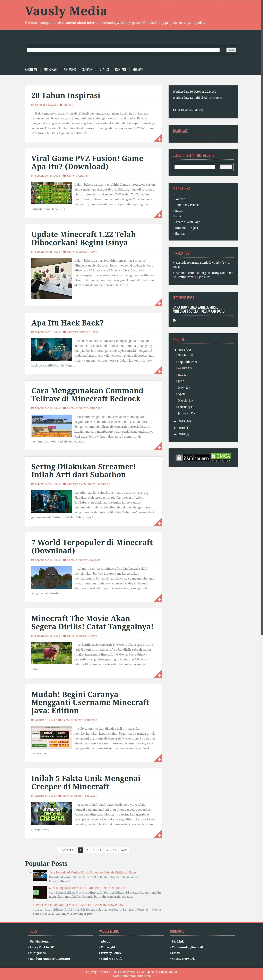Screen dimensions: 263x980
Task: Open the plus corner icon on the Creeper facts post
Action: (x=159, y=834)
